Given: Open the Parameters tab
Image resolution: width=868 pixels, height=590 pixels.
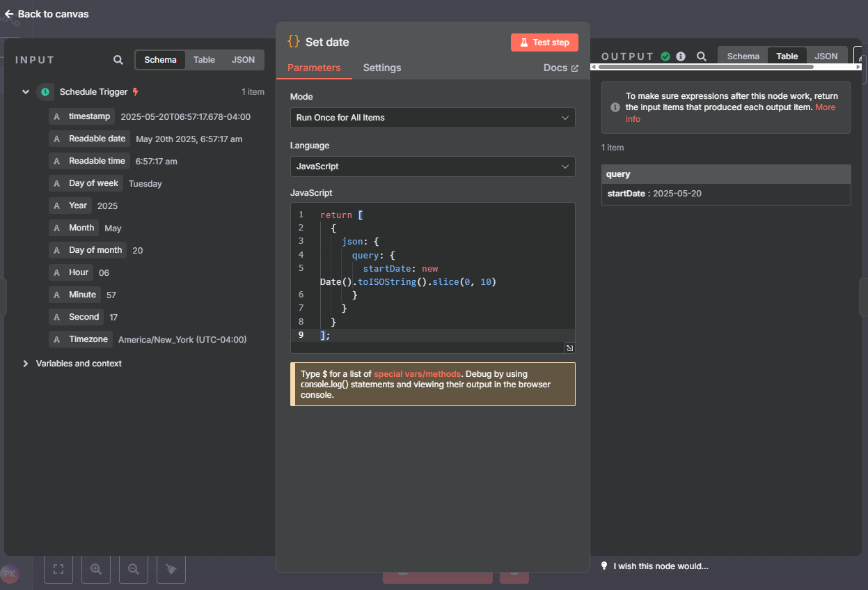Looking at the screenshot, I should (x=314, y=68).
